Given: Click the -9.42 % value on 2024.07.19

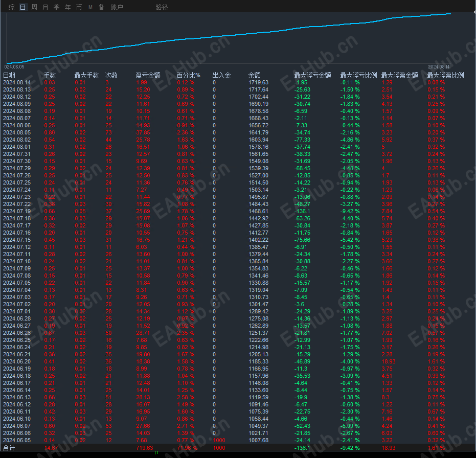Looking at the screenshot, I should coord(350,211).
